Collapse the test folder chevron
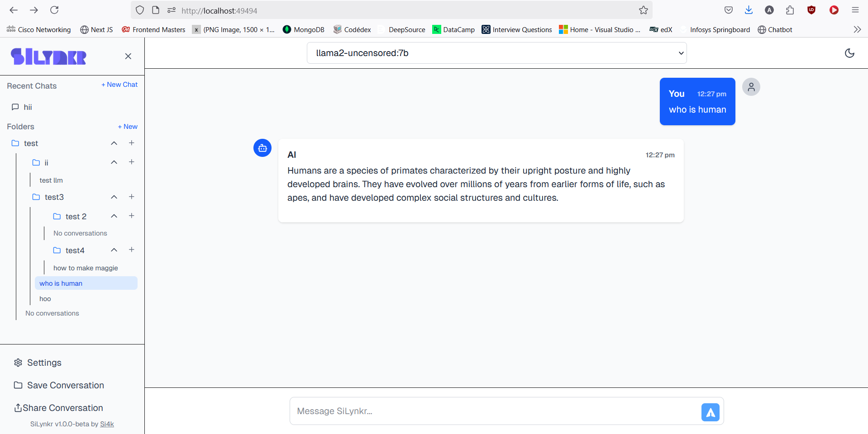 (114, 143)
